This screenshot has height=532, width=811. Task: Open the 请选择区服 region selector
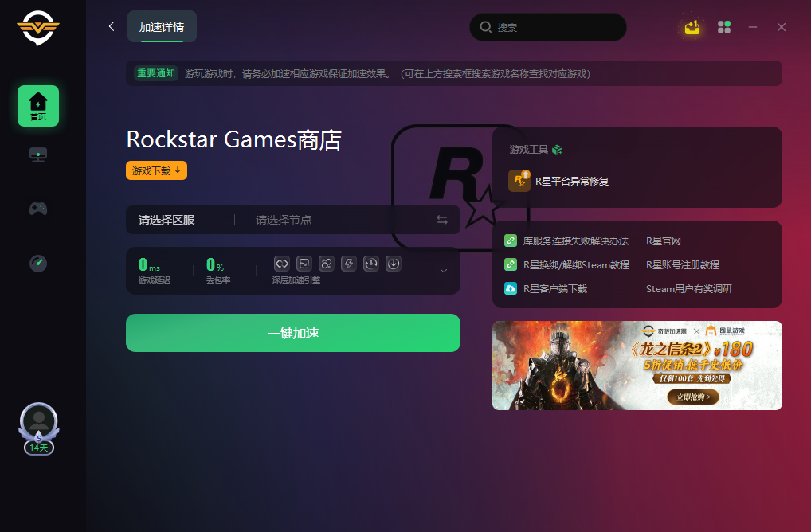coord(167,220)
